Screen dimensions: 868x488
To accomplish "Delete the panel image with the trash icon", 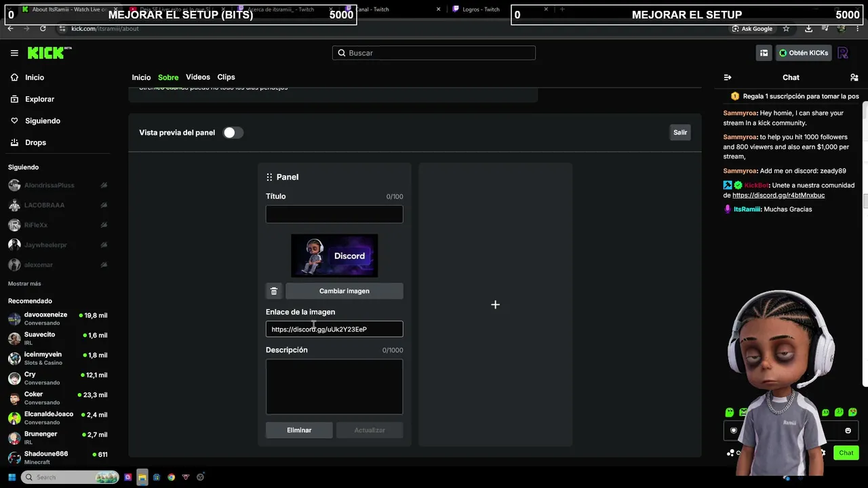I will coord(274,291).
